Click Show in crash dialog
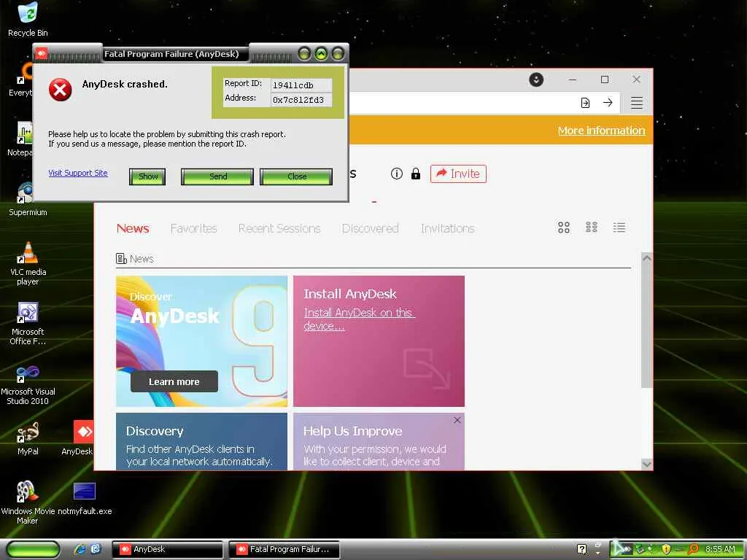 (147, 176)
